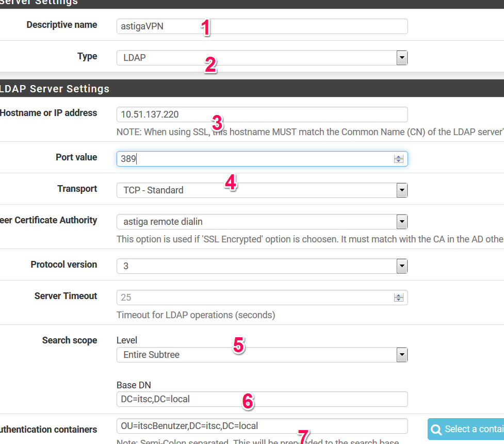Click the Server Timeout label
The width and height of the screenshot is (504, 444).
(66, 296)
